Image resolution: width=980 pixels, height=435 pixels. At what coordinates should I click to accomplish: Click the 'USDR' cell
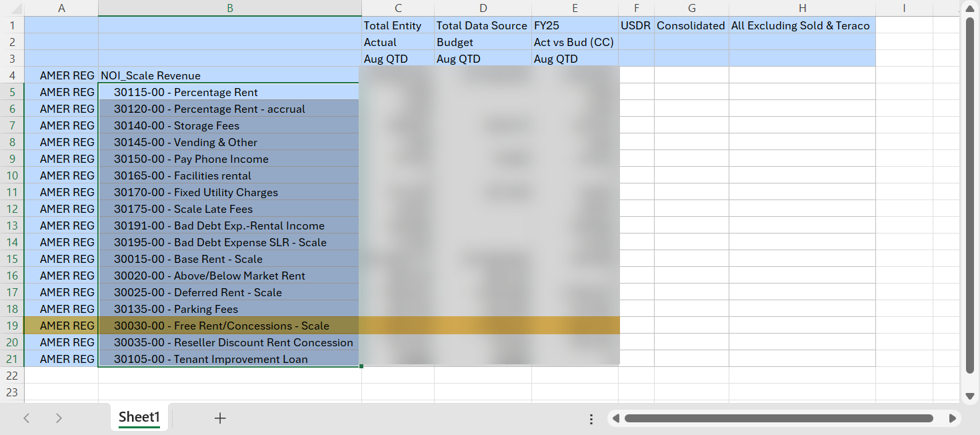point(636,25)
